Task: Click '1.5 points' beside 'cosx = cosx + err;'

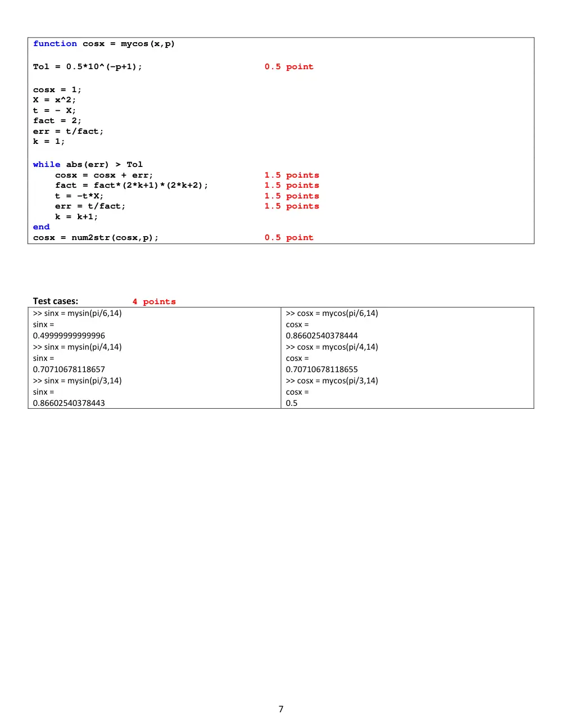Action: (292, 175)
